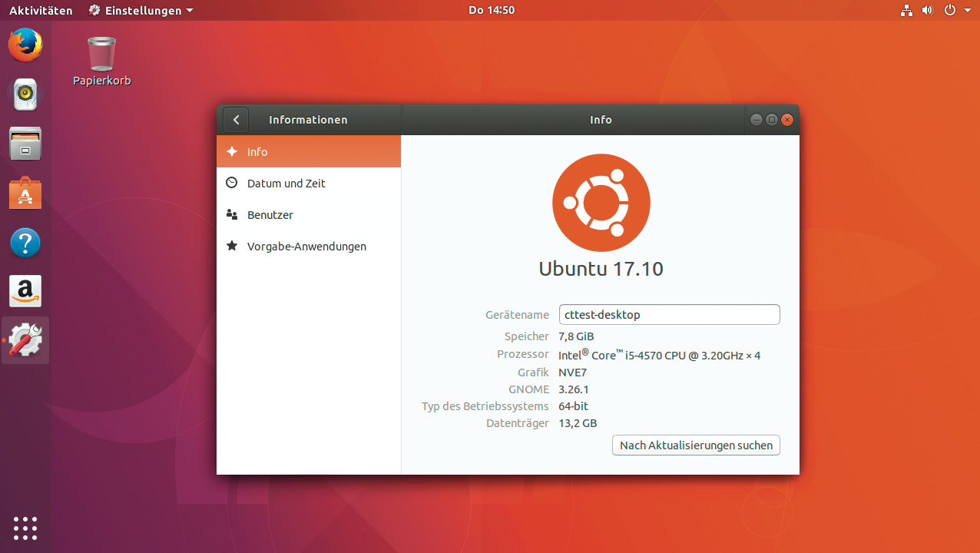980x553 pixels.
Task: Open the Amazon launcher in the dock
Action: (25, 291)
